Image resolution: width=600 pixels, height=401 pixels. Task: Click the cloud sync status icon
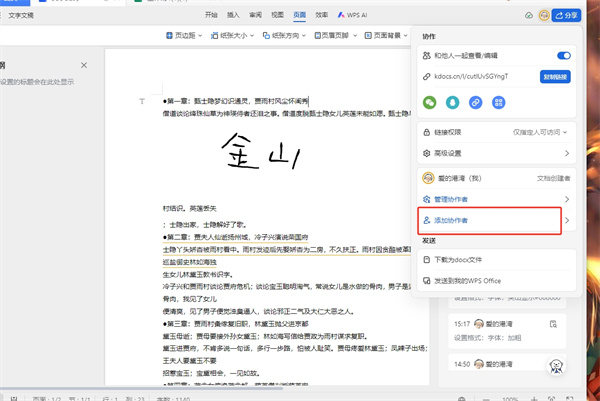pyautogui.click(x=529, y=15)
